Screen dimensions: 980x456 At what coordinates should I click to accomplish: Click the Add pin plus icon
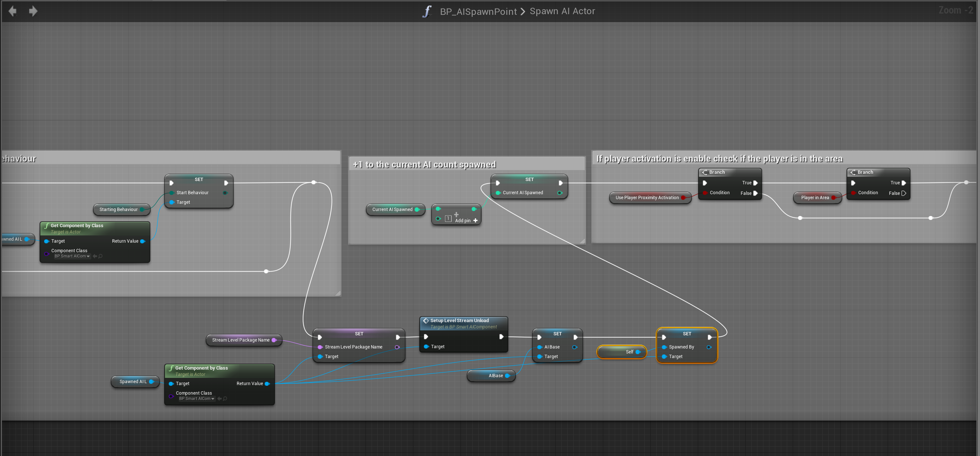click(475, 220)
